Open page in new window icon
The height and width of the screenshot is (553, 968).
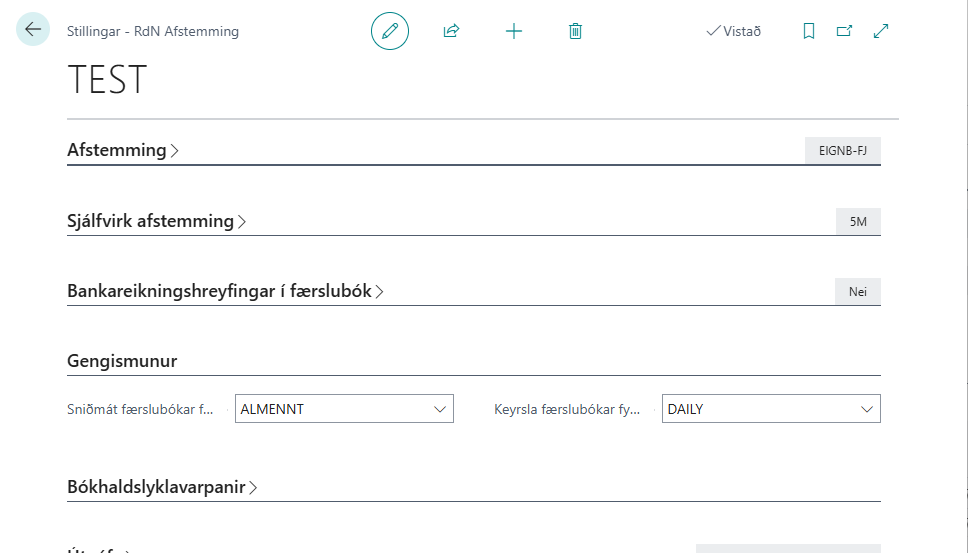pyautogui.click(x=844, y=31)
